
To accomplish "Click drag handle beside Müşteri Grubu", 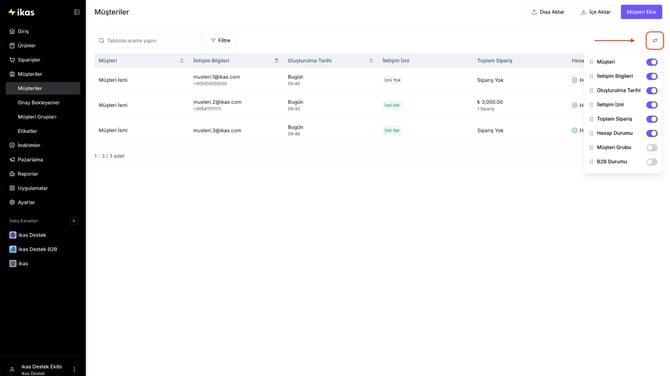I will click(591, 147).
